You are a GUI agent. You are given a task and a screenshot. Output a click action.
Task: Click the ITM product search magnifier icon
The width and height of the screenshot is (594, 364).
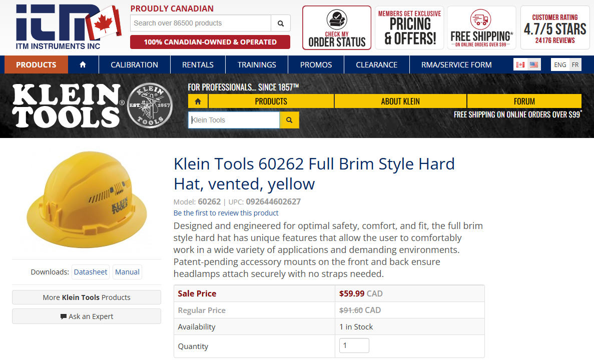(281, 23)
